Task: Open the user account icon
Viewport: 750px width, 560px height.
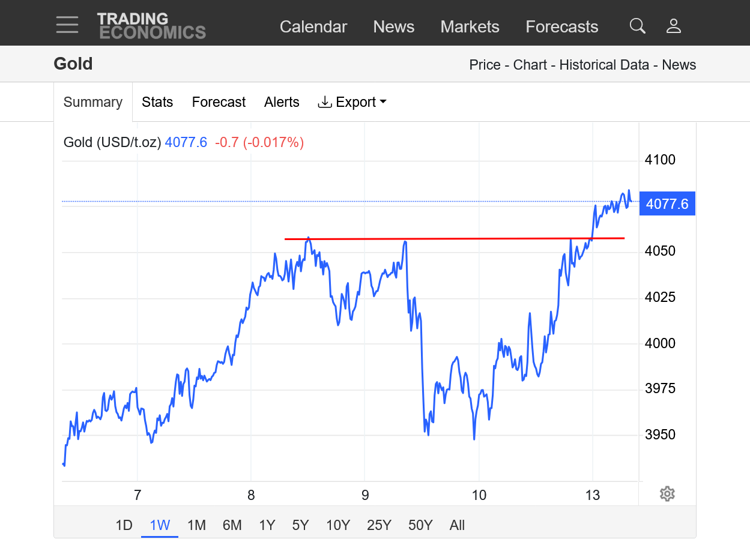Action: pos(674,26)
